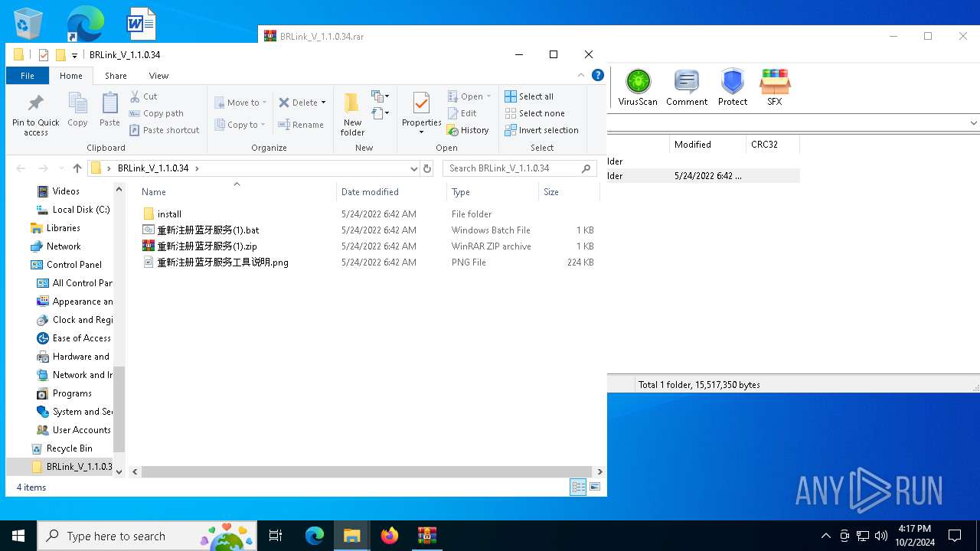Click the Refresh button

[427, 168]
